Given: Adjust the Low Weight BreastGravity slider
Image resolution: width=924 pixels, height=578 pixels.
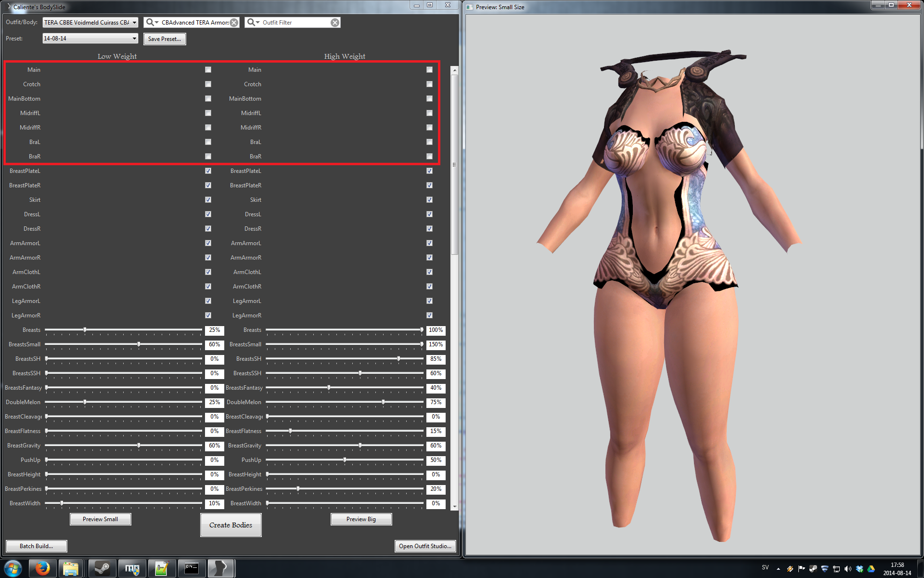Looking at the screenshot, I should [x=139, y=446].
